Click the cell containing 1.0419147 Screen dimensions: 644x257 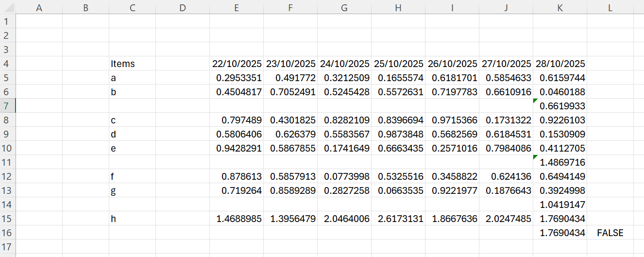(560, 205)
